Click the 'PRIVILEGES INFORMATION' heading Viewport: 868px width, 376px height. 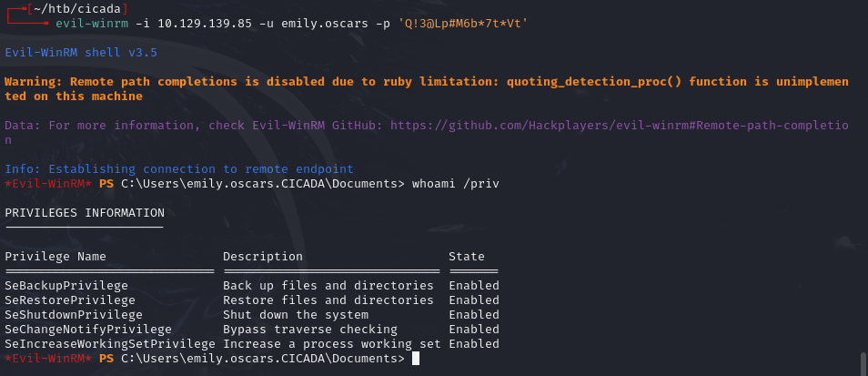tap(85, 213)
